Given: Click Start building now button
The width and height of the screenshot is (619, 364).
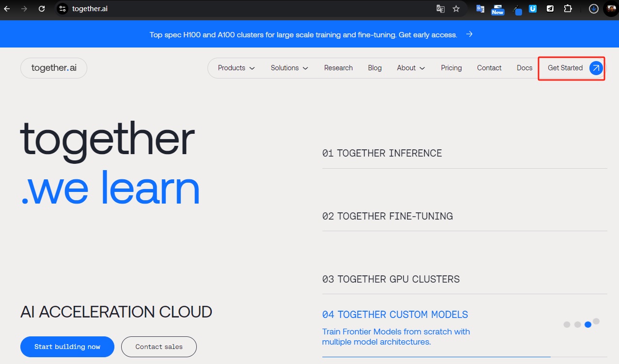Looking at the screenshot, I should tap(67, 347).
